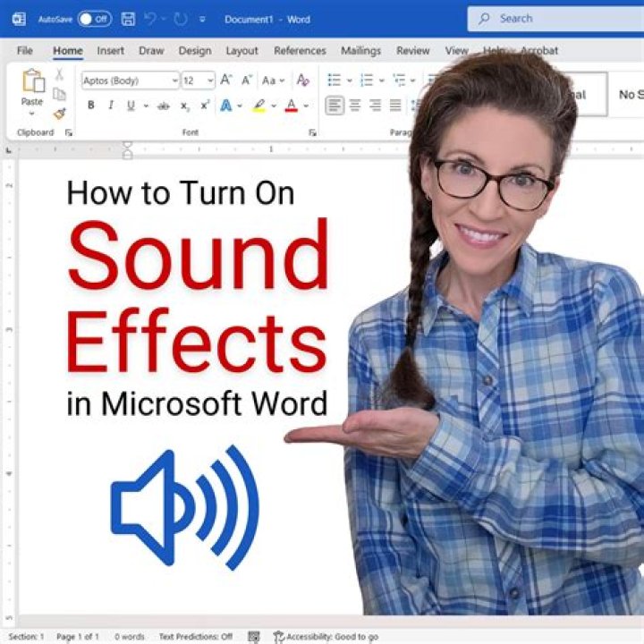This screenshot has width=644, height=644.
Task: Toggle Align Left paragraph button
Action: (335, 106)
